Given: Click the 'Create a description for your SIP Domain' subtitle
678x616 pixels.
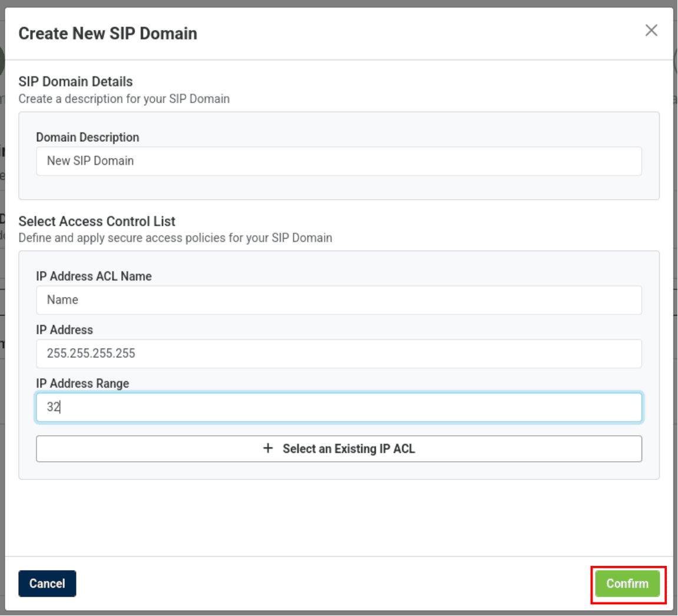Looking at the screenshot, I should [x=124, y=99].
